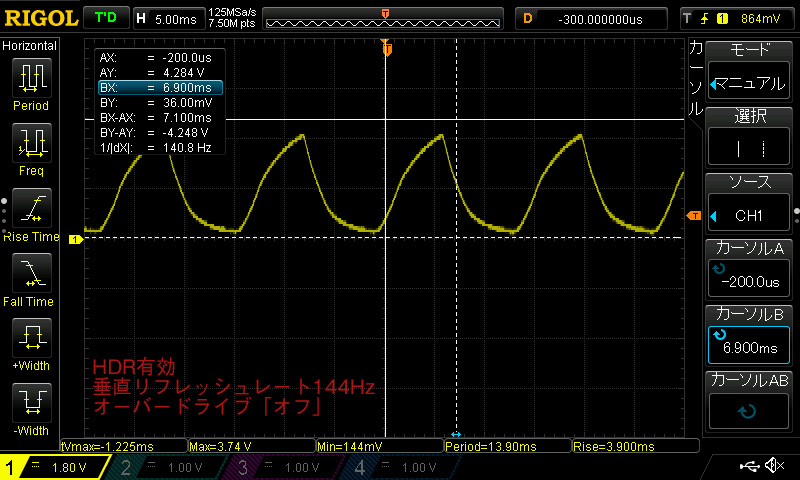The image size is (800, 480).
Task: Click the Max=3.74 V measurement
Action: pyautogui.click(x=252, y=446)
